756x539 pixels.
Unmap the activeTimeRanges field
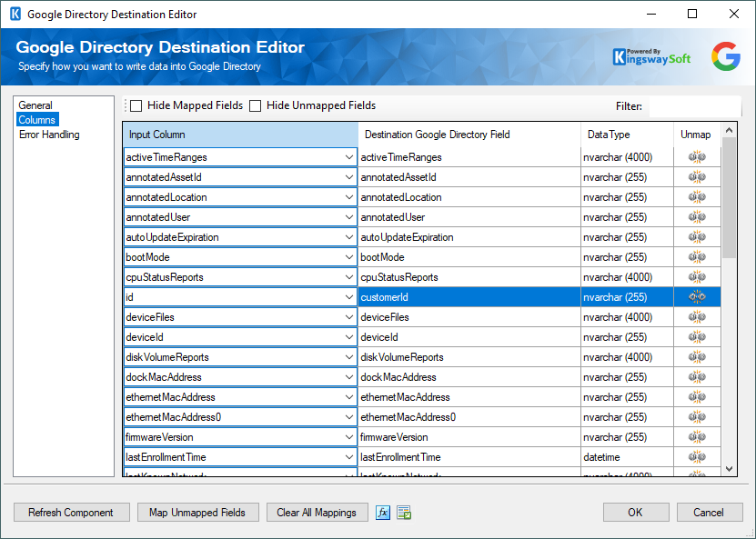click(696, 156)
